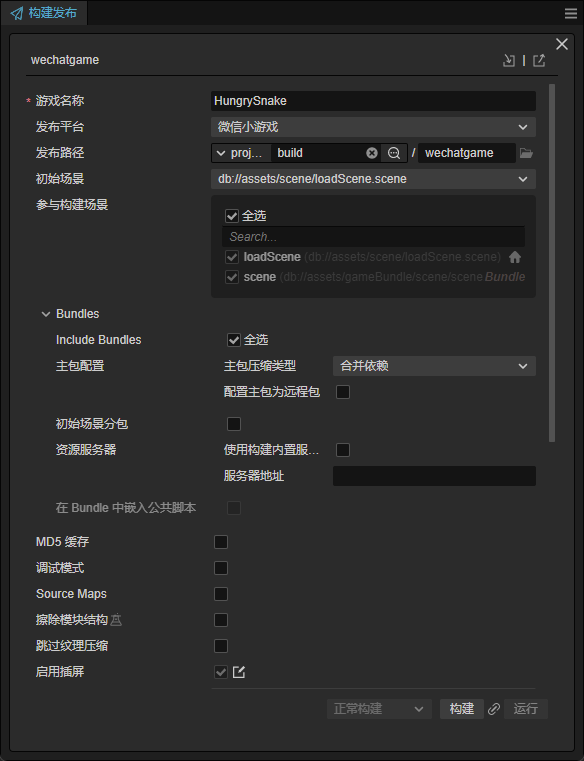Image resolution: width=584 pixels, height=761 pixels.
Task: Enable MD5 缓存 checkbox
Action: 221,542
